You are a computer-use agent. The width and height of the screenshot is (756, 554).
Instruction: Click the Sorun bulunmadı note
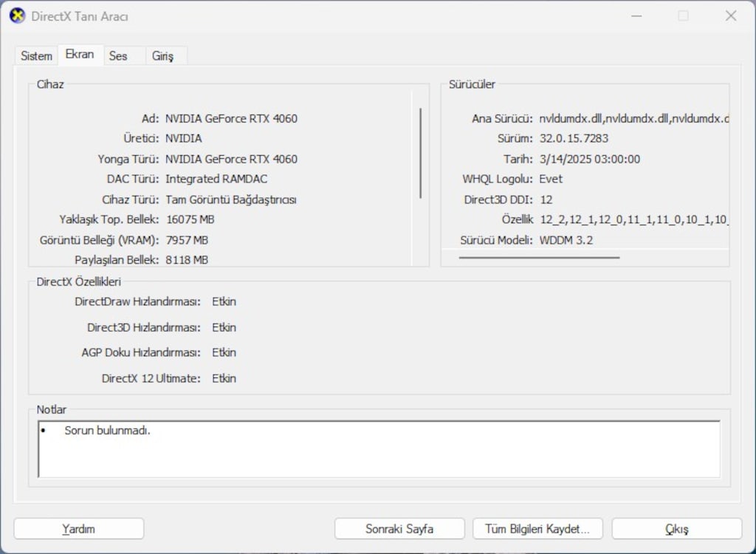tap(108, 431)
